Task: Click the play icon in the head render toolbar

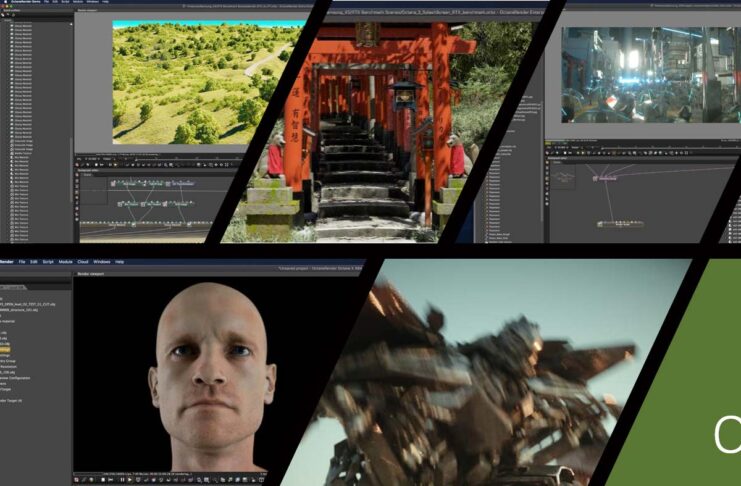Action: (129, 480)
